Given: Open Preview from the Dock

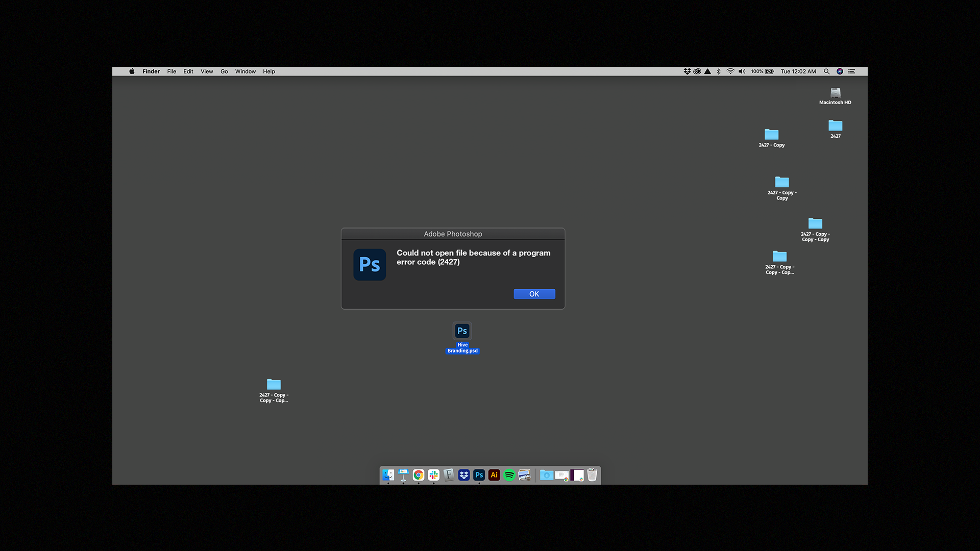Looking at the screenshot, I should [524, 475].
